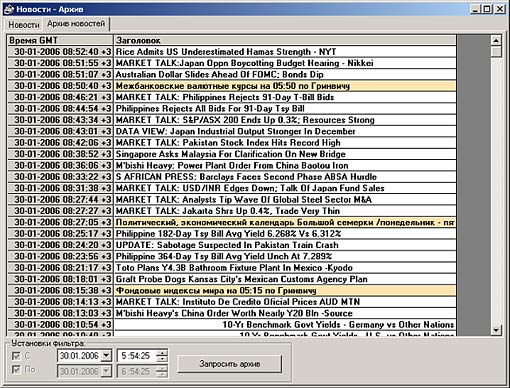Click the Запросить архив button

tap(229, 364)
